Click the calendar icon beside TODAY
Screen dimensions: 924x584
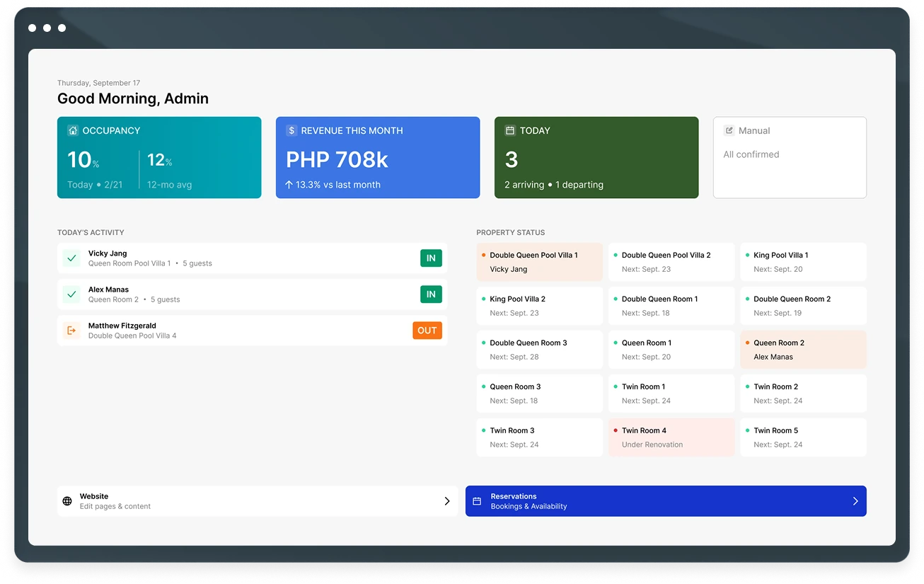[x=510, y=130]
